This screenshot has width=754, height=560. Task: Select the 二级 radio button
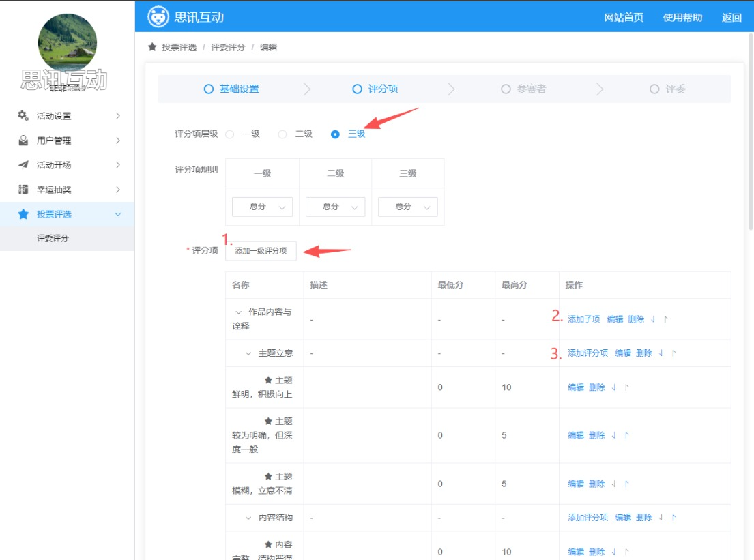(x=282, y=134)
